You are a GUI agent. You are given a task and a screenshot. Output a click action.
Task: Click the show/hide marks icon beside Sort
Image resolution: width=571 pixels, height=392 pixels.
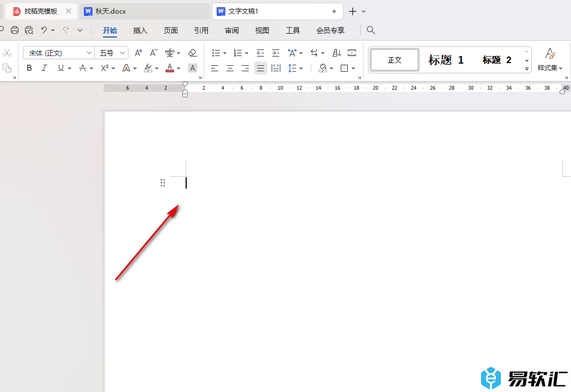pyautogui.click(x=352, y=53)
